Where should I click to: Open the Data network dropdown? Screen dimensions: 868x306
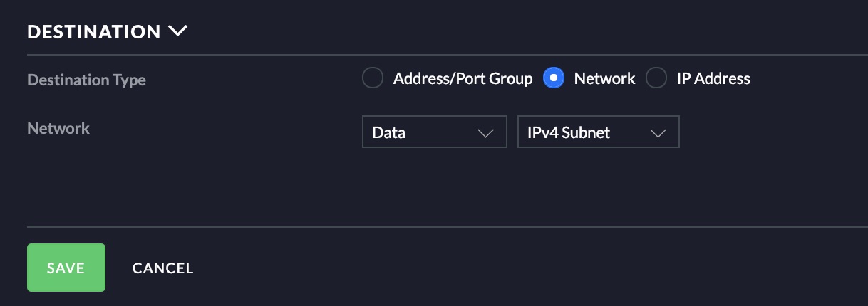pos(435,132)
